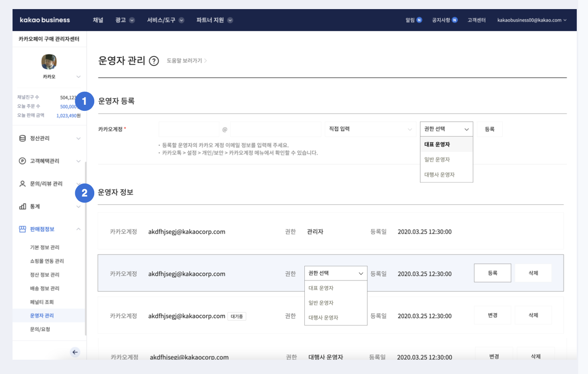This screenshot has height=374, width=588.
Task: Open 문의/요청 submenu
Action: 40,329
